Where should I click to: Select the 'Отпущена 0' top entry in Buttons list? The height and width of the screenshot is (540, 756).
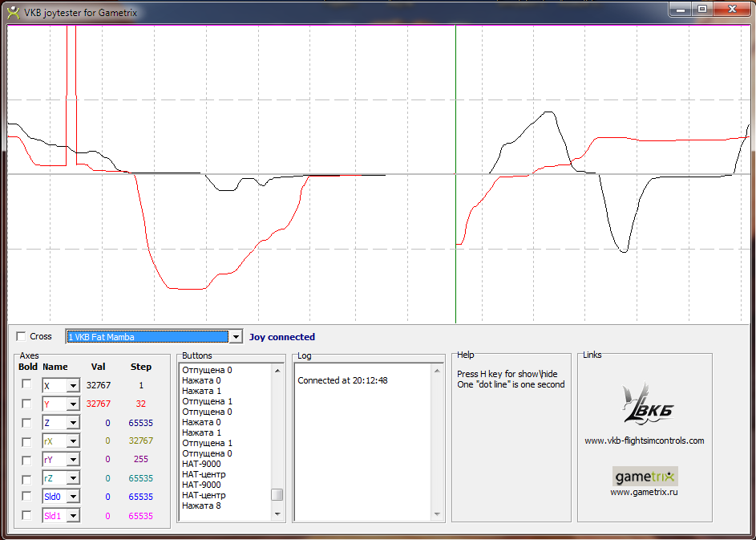click(x=207, y=370)
